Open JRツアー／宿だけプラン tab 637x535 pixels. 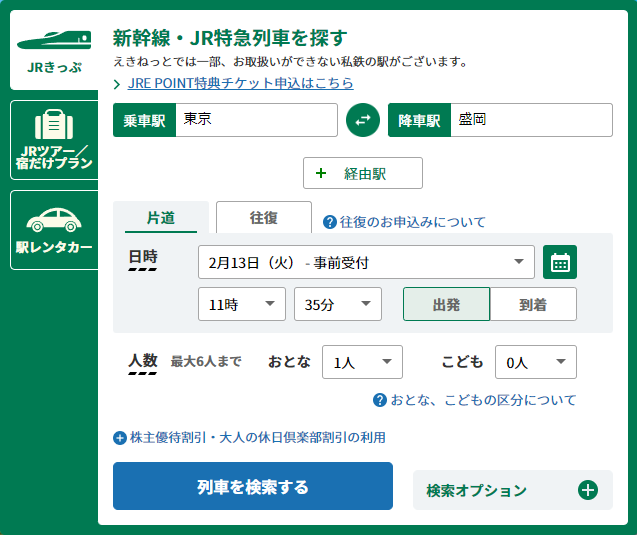54,140
